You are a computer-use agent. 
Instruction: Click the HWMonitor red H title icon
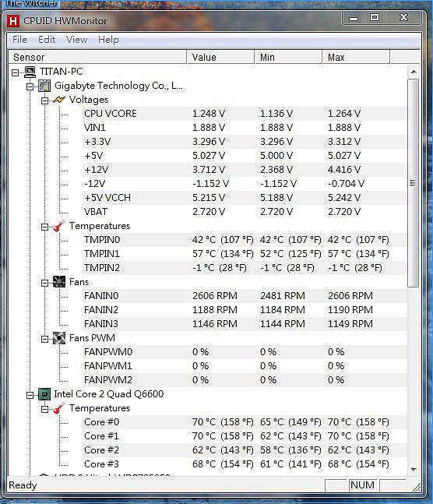click(x=13, y=21)
